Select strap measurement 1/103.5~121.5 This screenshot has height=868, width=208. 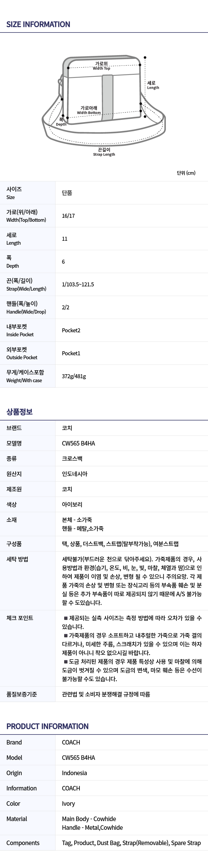(x=78, y=284)
